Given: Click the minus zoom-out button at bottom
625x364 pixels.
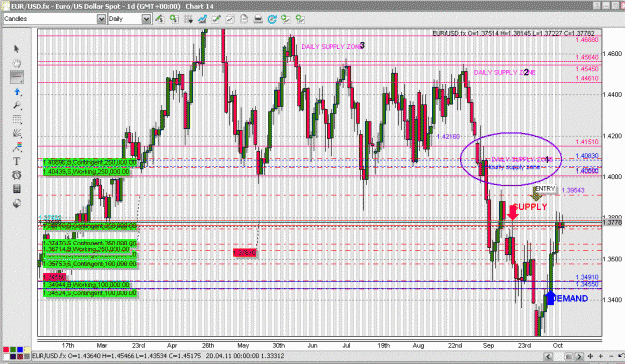Looking at the screenshot, I should tap(611, 356).
